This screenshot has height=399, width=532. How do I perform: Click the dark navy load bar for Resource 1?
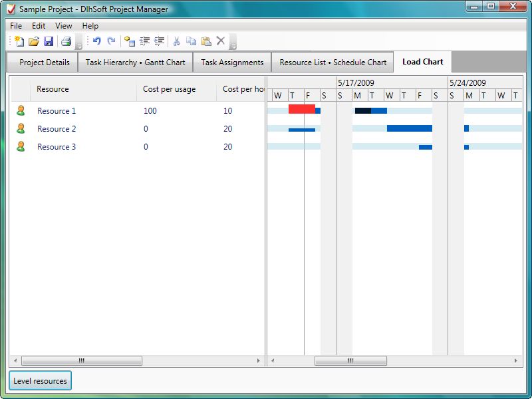click(362, 110)
